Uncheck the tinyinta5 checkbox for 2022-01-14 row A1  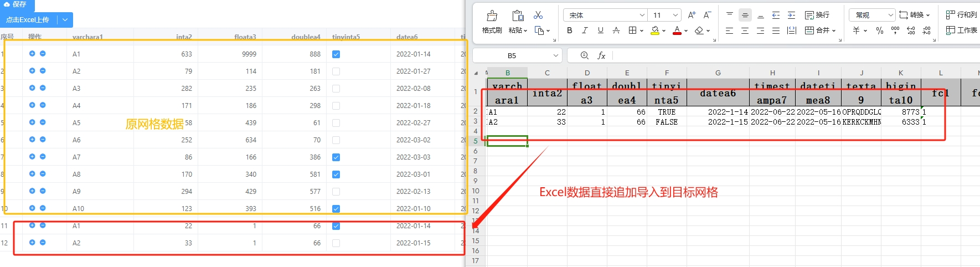336,54
